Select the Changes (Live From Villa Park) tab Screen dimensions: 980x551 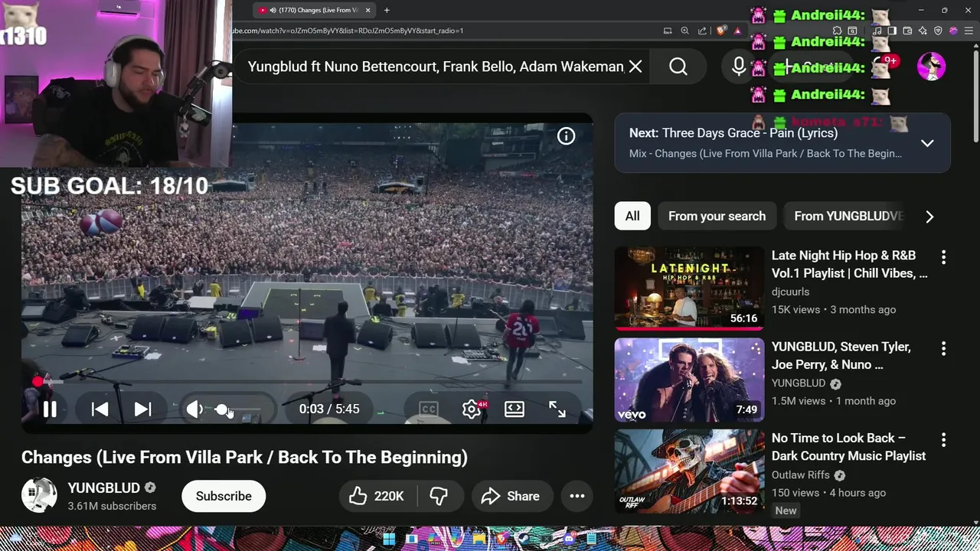[314, 10]
